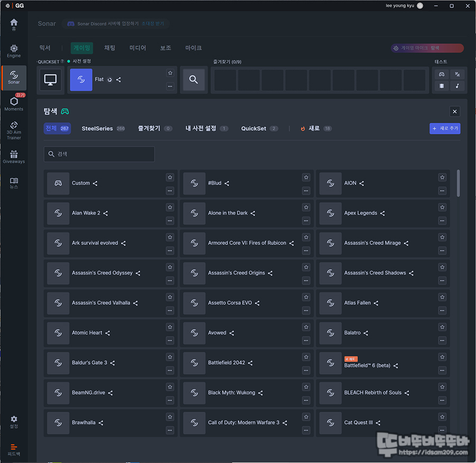Toggle favorite star on Assassin's Creed Mirage
Viewport: 476px width, 463px height.
[442, 237]
